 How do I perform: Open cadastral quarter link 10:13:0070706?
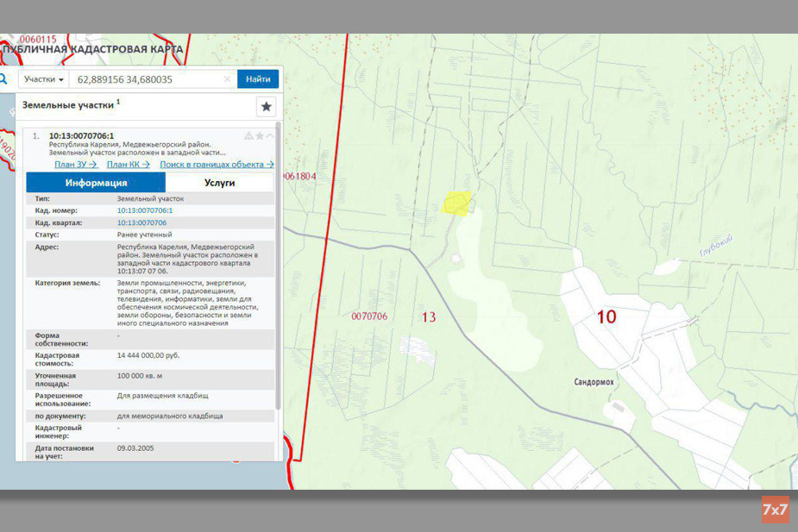pos(141,222)
